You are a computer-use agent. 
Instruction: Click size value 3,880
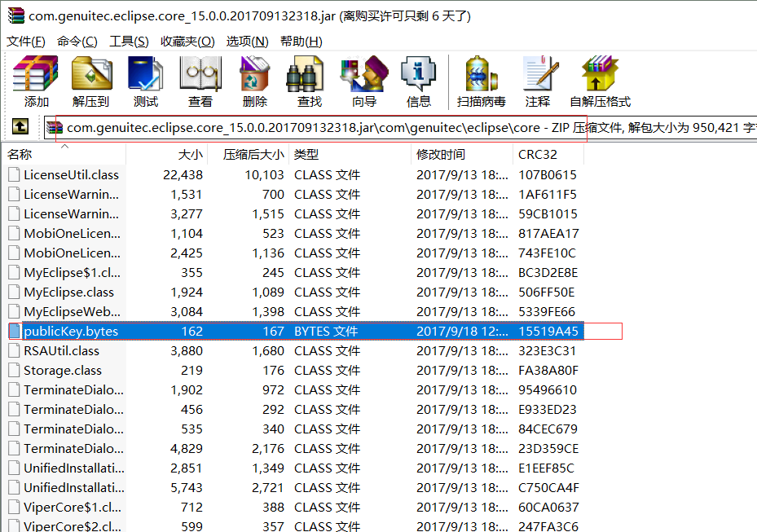(187, 351)
